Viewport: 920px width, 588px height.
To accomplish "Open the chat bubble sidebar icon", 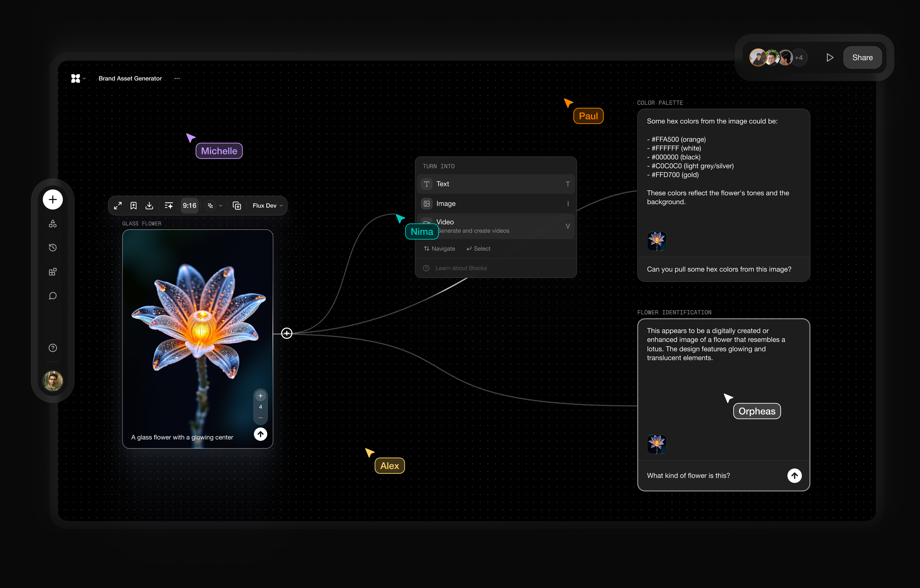I will click(x=53, y=296).
